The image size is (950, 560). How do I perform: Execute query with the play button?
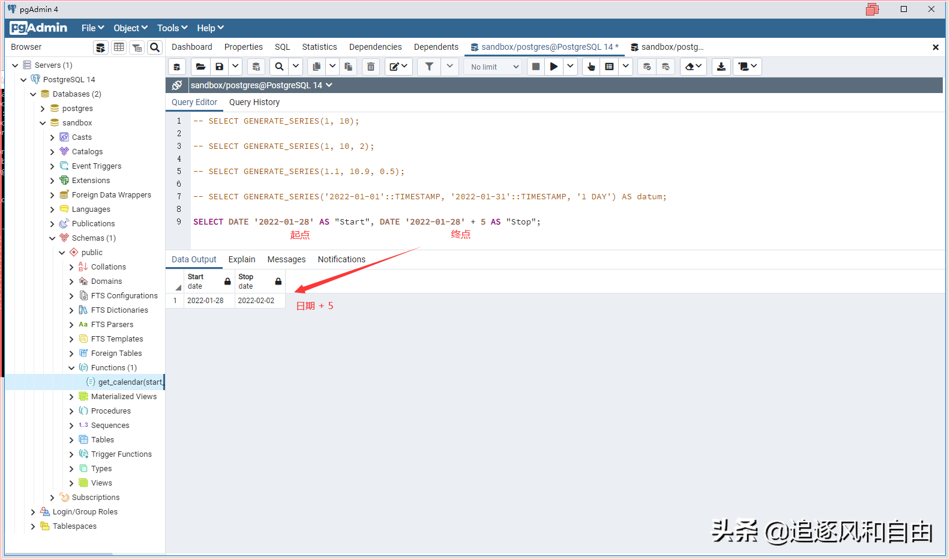coord(554,67)
